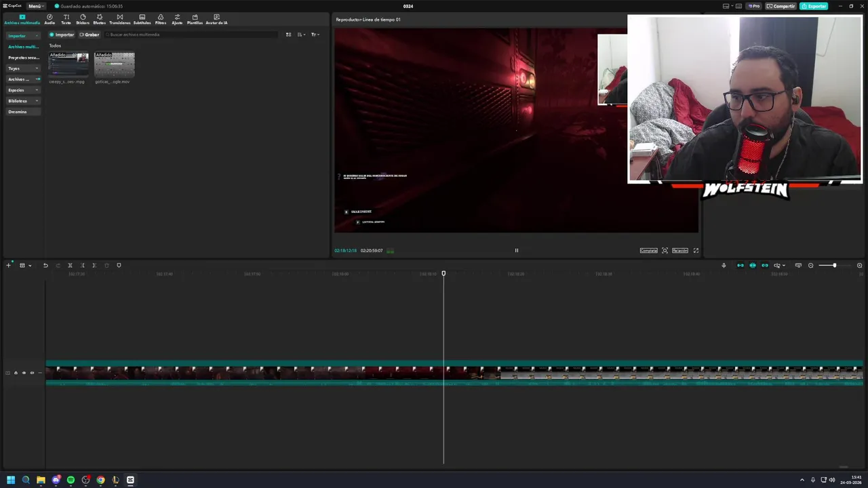Screen dimensions: 868x488
Task: Select the creepy .mpg media thumbnail
Action: tap(68, 64)
